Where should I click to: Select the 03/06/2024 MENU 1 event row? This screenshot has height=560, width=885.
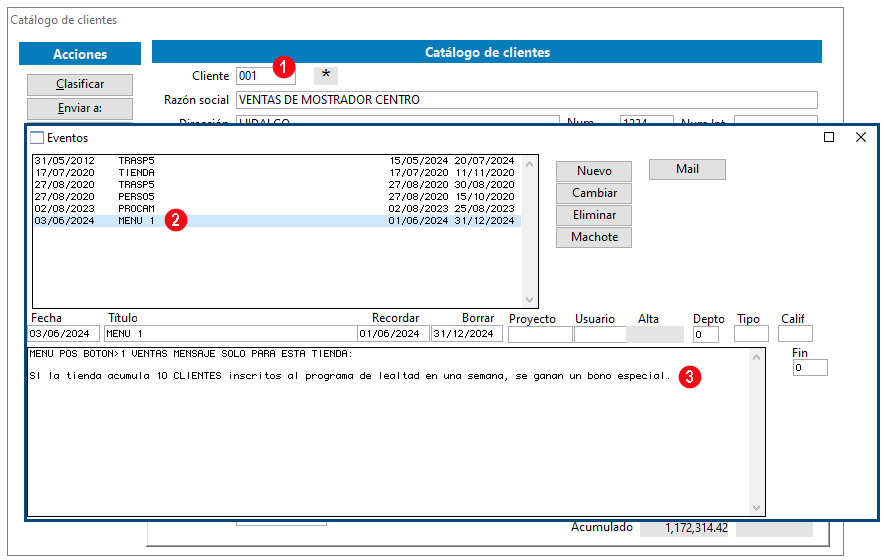277,221
